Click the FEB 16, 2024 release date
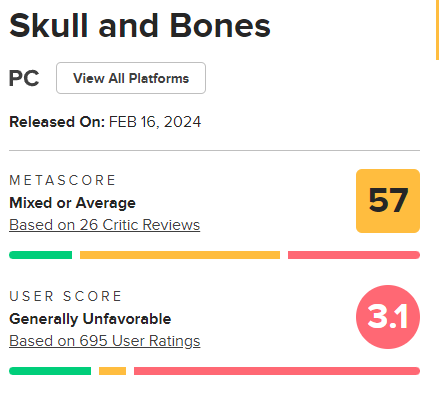 tap(155, 122)
